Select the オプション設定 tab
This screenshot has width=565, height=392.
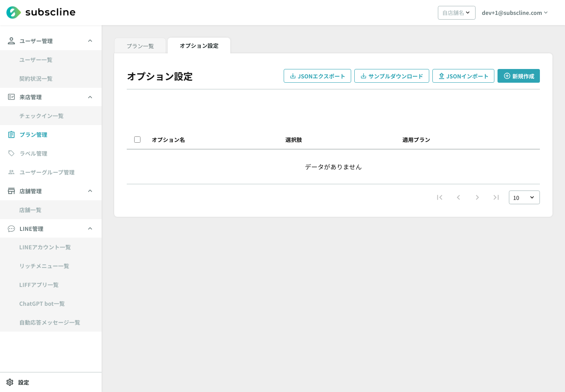pos(199,45)
